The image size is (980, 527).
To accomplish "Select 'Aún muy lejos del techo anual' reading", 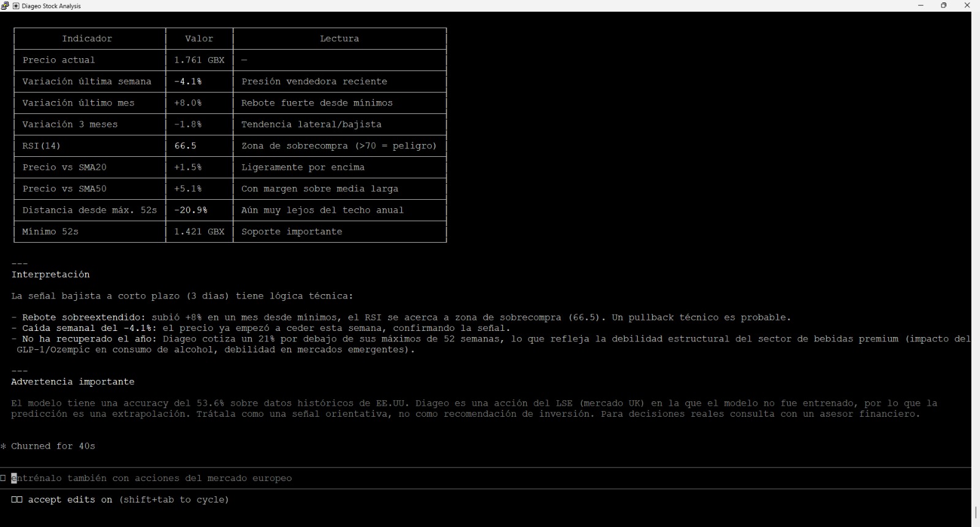I will (323, 210).
